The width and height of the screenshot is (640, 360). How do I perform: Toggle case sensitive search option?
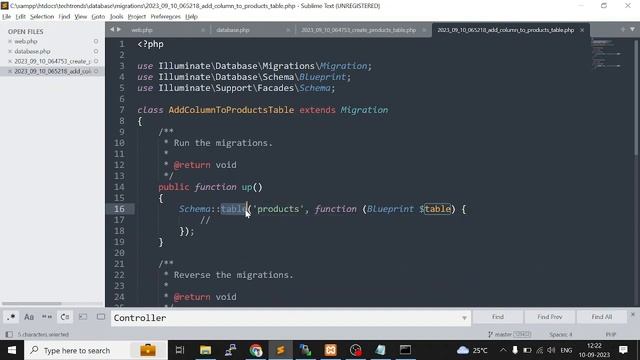coord(29,317)
